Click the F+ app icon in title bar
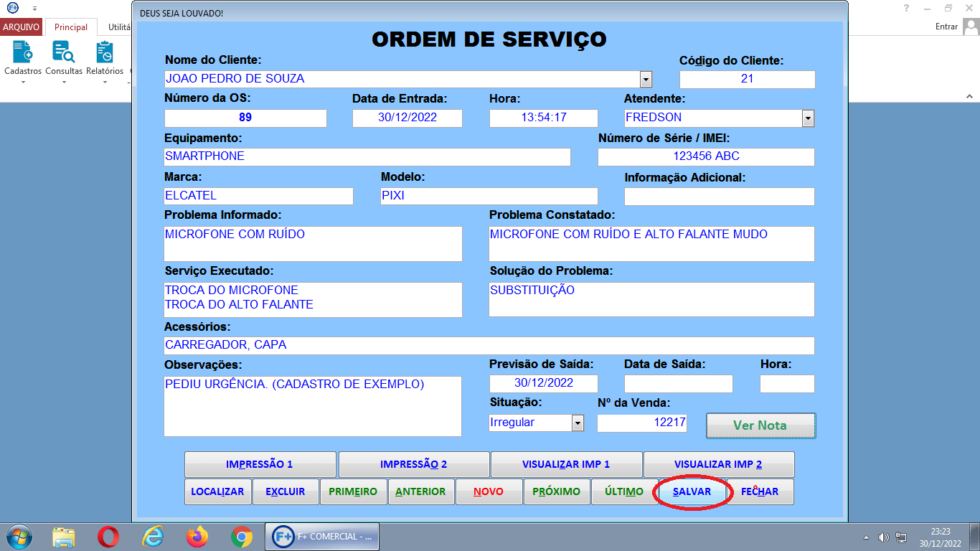Screen dimensions: 980x551 [x=12, y=7]
